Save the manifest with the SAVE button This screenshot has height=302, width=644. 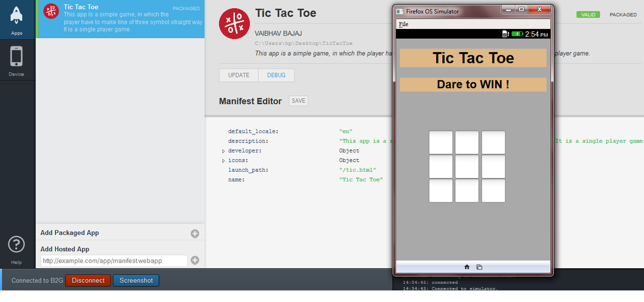pyautogui.click(x=298, y=101)
